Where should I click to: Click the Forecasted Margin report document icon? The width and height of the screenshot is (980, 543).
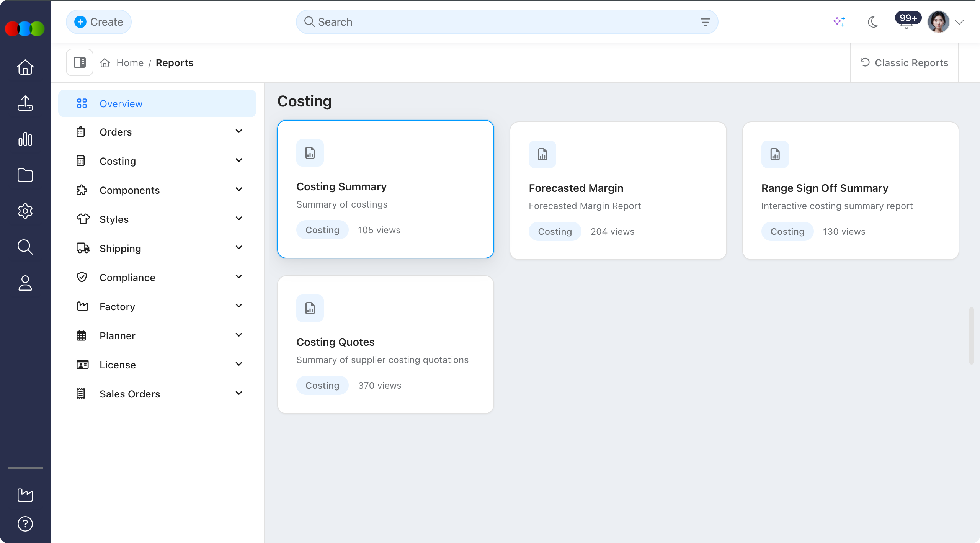click(542, 154)
